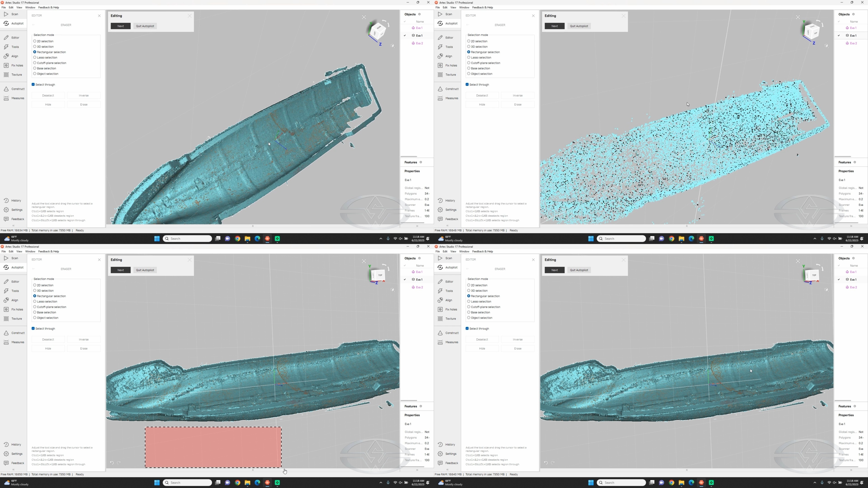Select Object selection in the top-right window
This screenshot has width=868, height=488.
(x=480, y=74)
